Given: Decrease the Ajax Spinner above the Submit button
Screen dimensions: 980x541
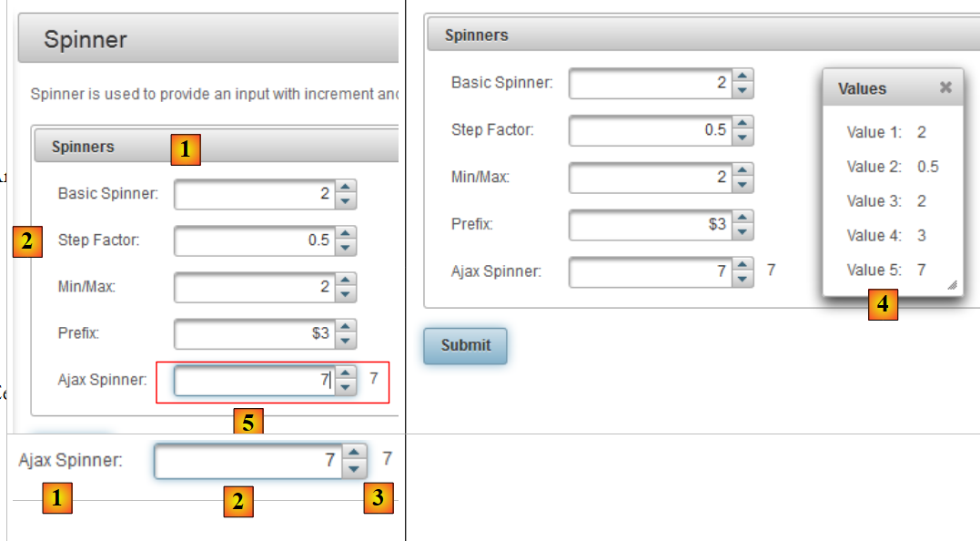Looking at the screenshot, I should (743, 278).
